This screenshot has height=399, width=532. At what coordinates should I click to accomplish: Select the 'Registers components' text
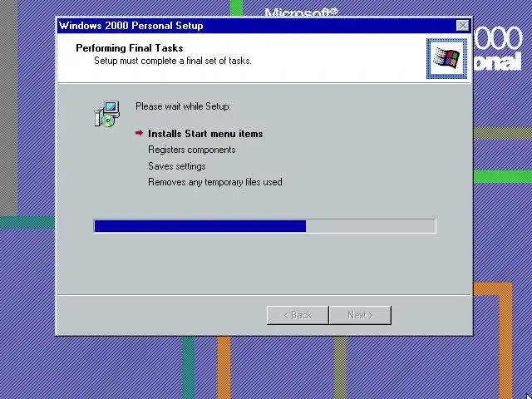[192, 150]
